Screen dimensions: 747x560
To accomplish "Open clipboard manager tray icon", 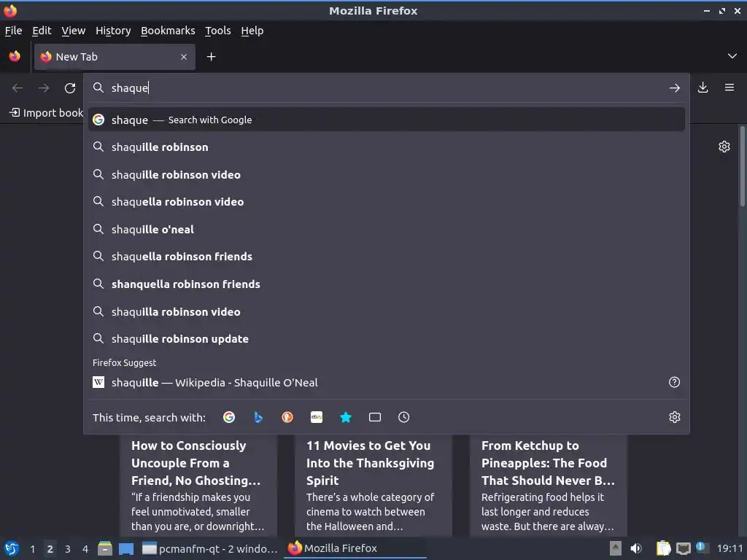I will point(663,548).
